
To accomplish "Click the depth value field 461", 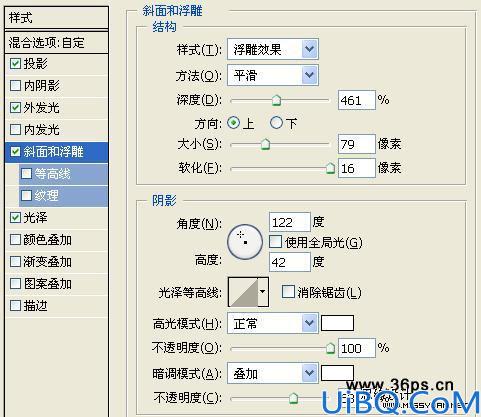I will 357,100.
